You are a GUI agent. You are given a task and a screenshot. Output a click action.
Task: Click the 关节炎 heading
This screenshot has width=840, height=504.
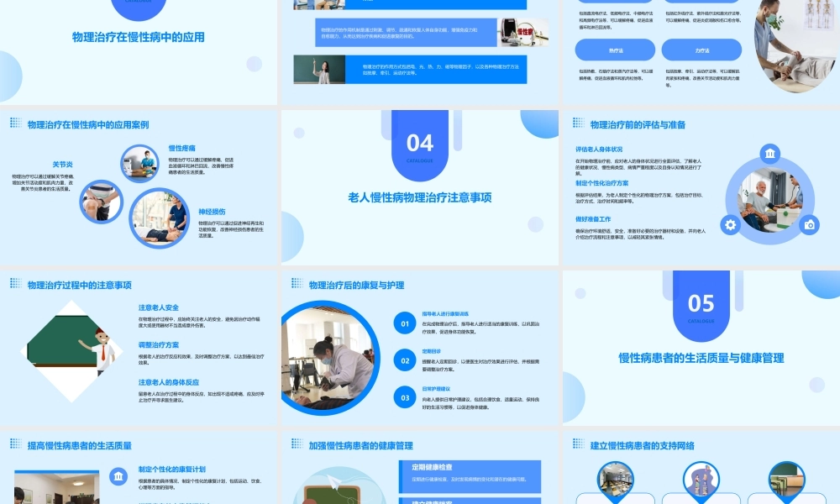click(x=63, y=165)
